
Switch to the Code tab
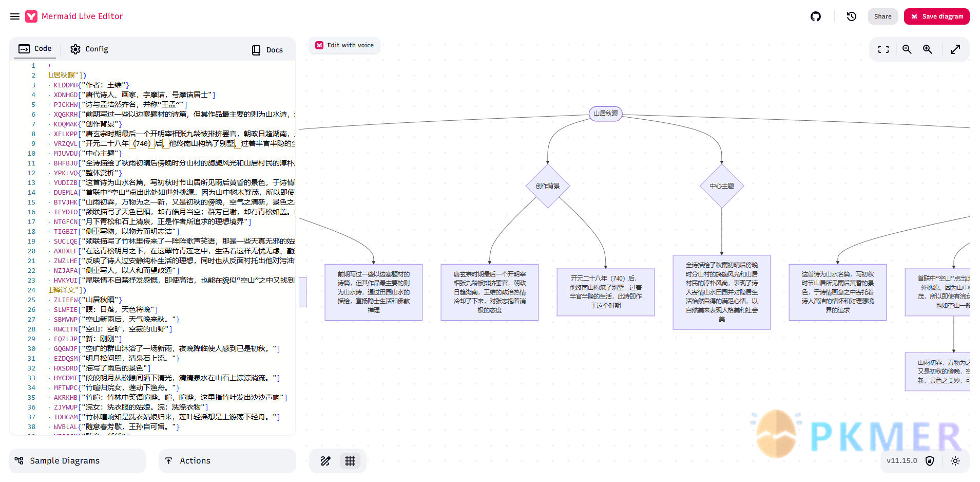[35, 49]
